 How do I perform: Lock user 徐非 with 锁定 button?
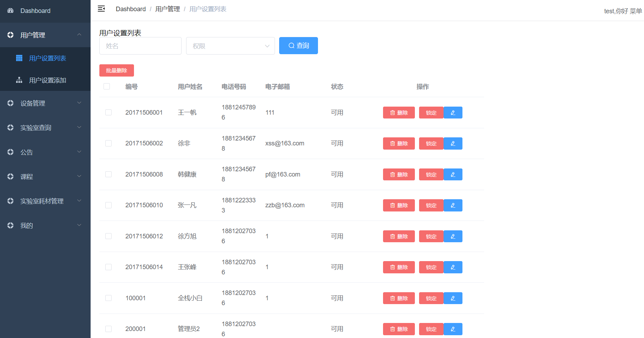tap(431, 143)
